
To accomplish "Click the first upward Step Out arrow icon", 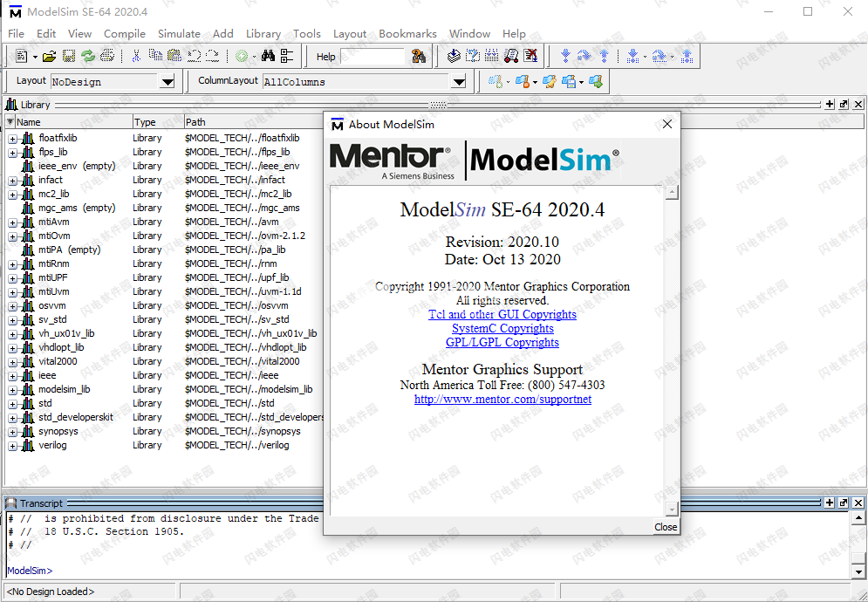I will (x=604, y=56).
